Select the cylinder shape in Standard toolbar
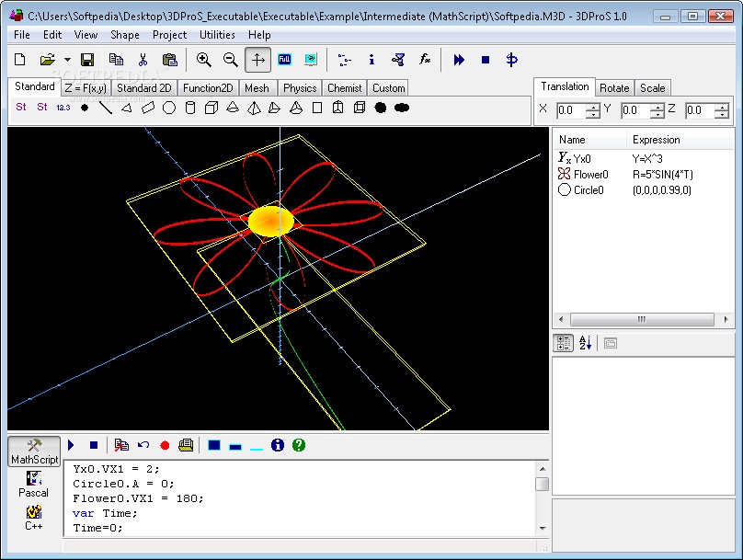Screen dimensions: 743x560 click(x=190, y=108)
